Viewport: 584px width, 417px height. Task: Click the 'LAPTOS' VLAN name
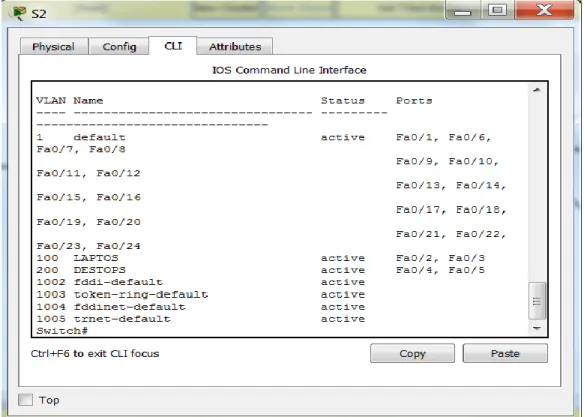pos(96,258)
